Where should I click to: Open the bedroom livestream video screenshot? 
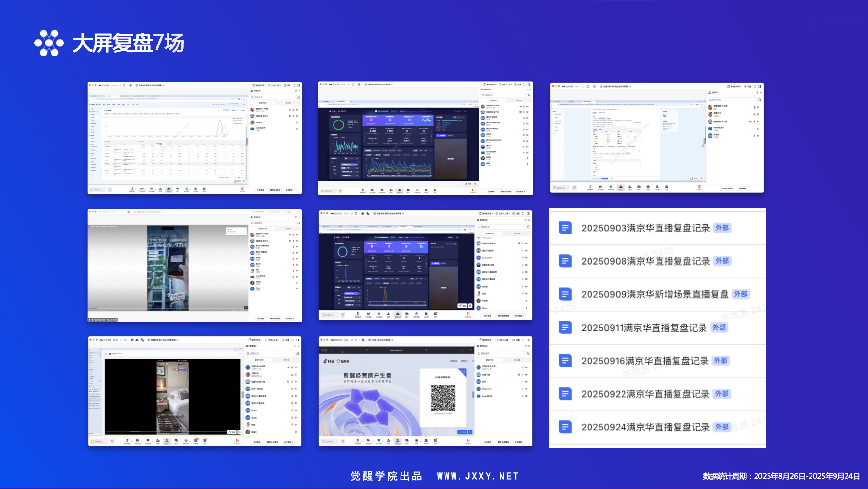click(172, 396)
